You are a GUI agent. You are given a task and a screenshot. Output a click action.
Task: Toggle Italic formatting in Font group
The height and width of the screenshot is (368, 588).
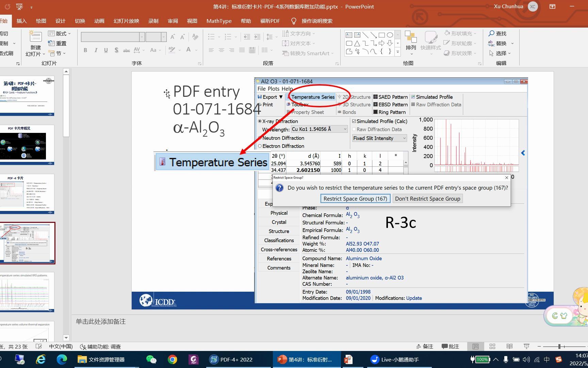[x=96, y=50]
